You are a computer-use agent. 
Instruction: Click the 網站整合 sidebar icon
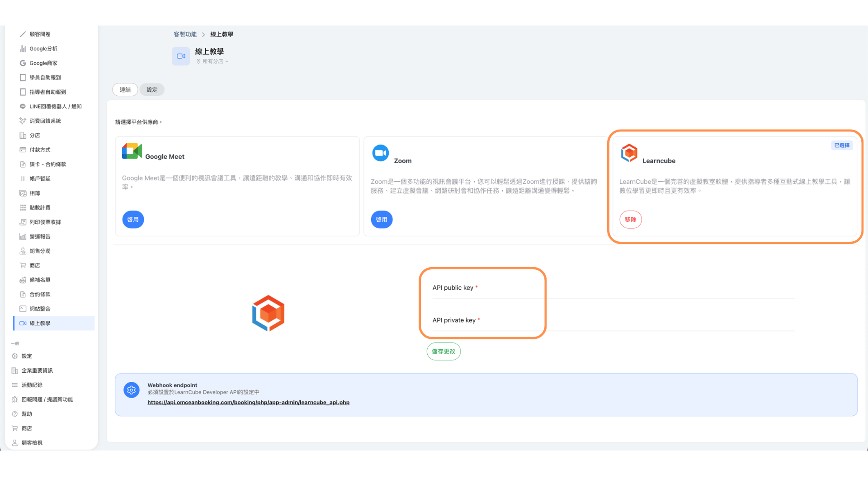23,309
